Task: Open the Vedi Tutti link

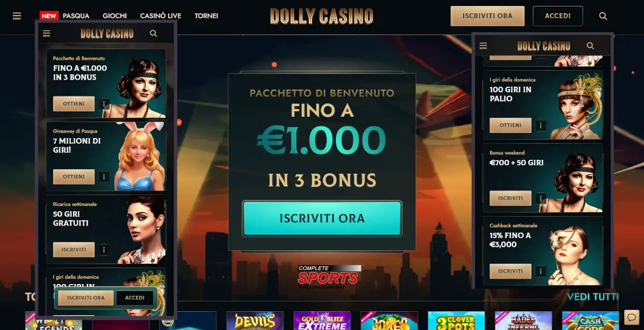Action: tap(592, 297)
